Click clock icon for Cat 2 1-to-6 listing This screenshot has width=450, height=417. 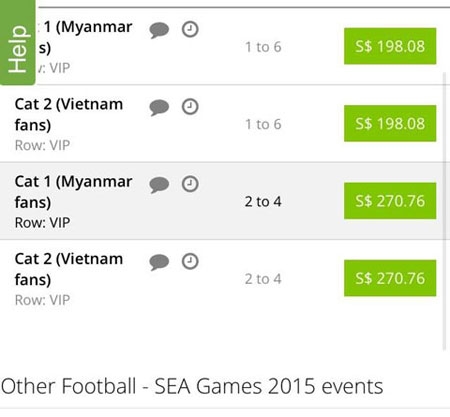(x=190, y=107)
